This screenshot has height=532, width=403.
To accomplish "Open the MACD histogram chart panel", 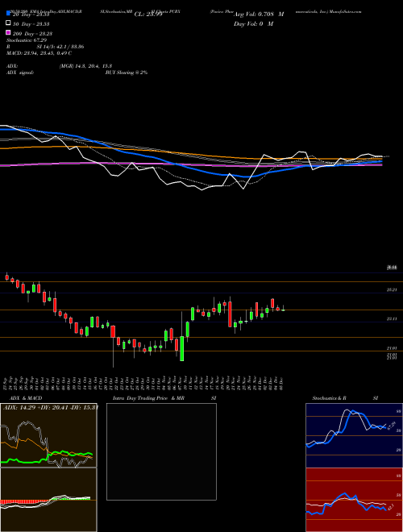I will [48, 500].
